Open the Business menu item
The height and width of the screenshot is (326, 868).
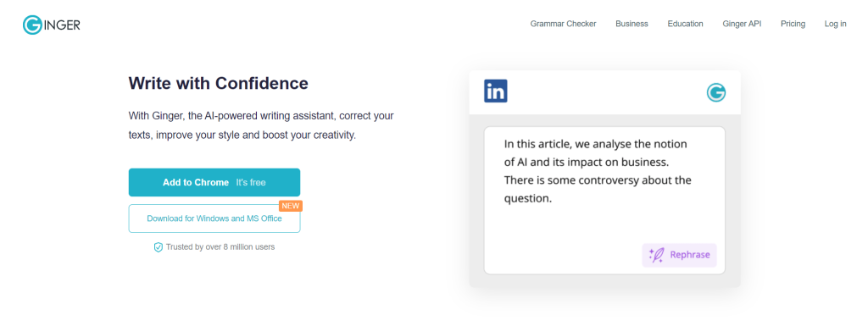632,24
